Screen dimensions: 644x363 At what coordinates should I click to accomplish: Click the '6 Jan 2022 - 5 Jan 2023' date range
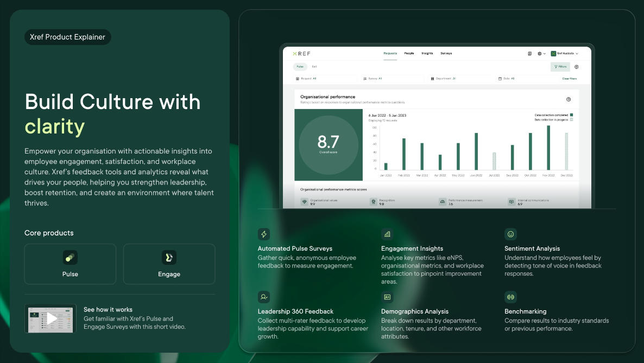tap(387, 116)
